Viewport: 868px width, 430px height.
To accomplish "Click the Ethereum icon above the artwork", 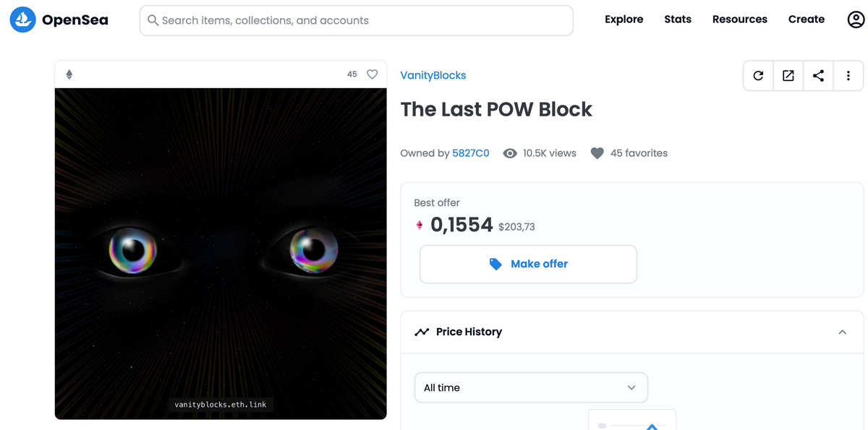I will pos(69,74).
